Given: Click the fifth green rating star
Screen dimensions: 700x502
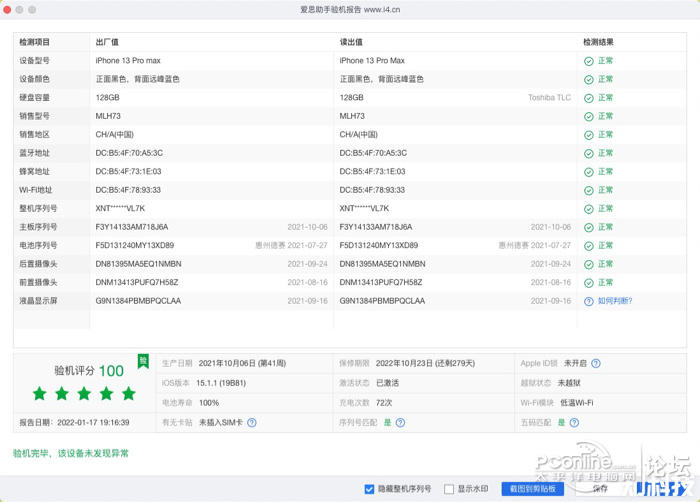Looking at the screenshot, I should 129,393.
